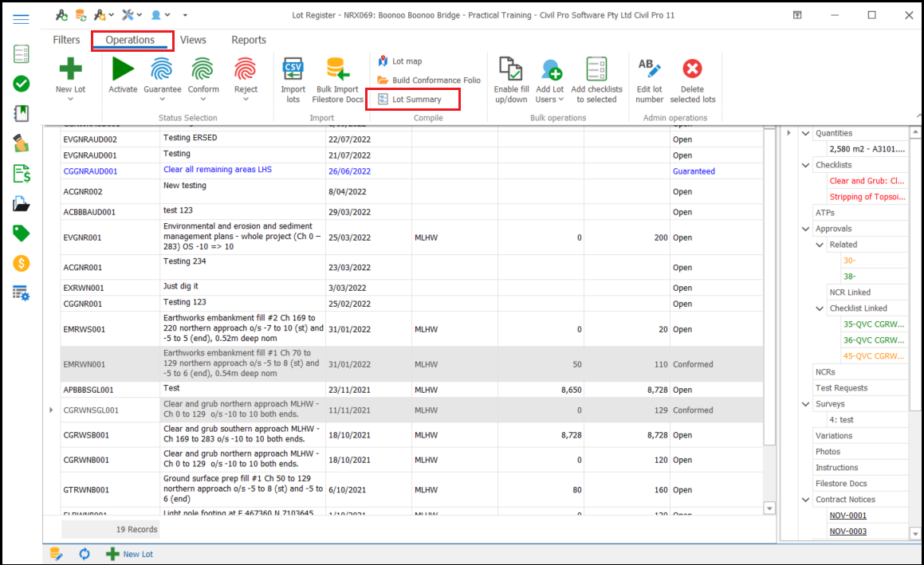The image size is (924, 565).
Task: Open the Reports ribbon tab
Action: (x=249, y=40)
